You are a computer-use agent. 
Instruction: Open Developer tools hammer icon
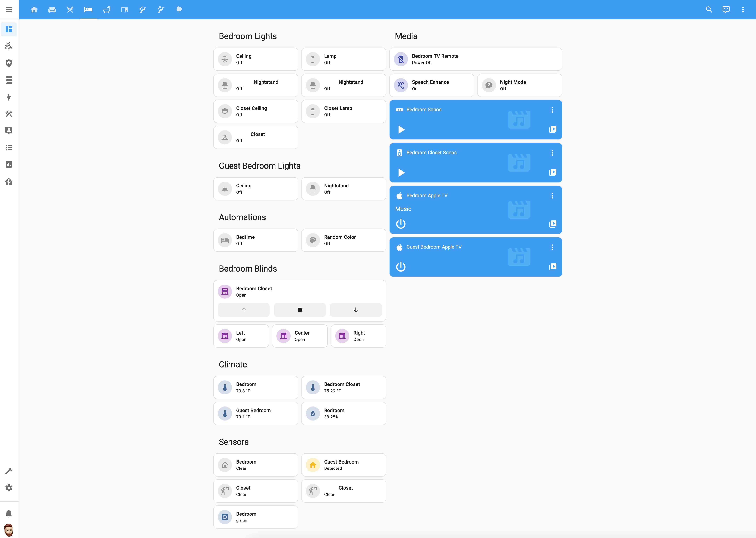pos(9,471)
